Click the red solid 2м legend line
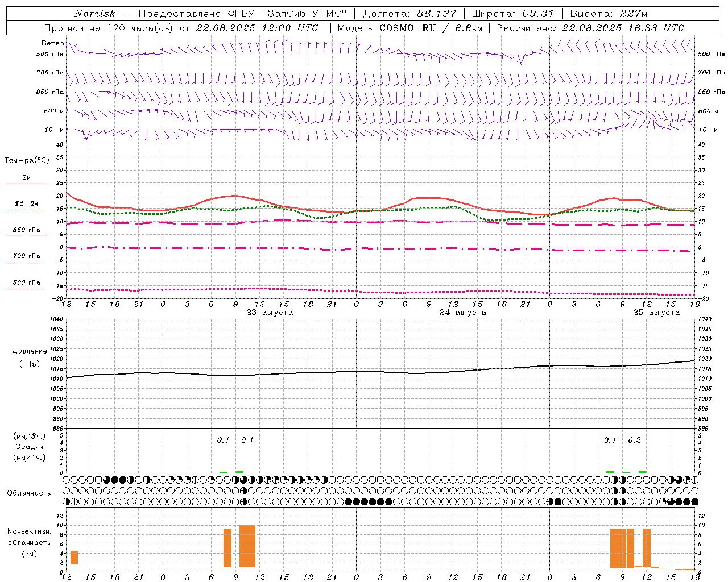This screenshot has height=582, width=728. (x=26, y=184)
